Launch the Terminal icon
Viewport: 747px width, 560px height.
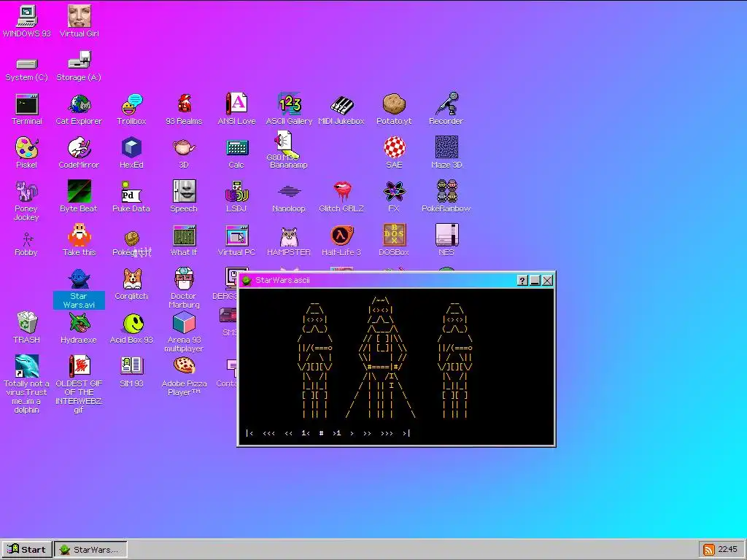[x=27, y=109]
